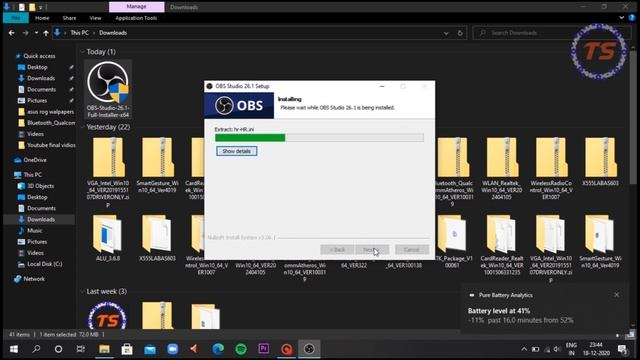The width and height of the screenshot is (640, 360).
Task: Open asus rog walpapers folder
Action: 50,111
